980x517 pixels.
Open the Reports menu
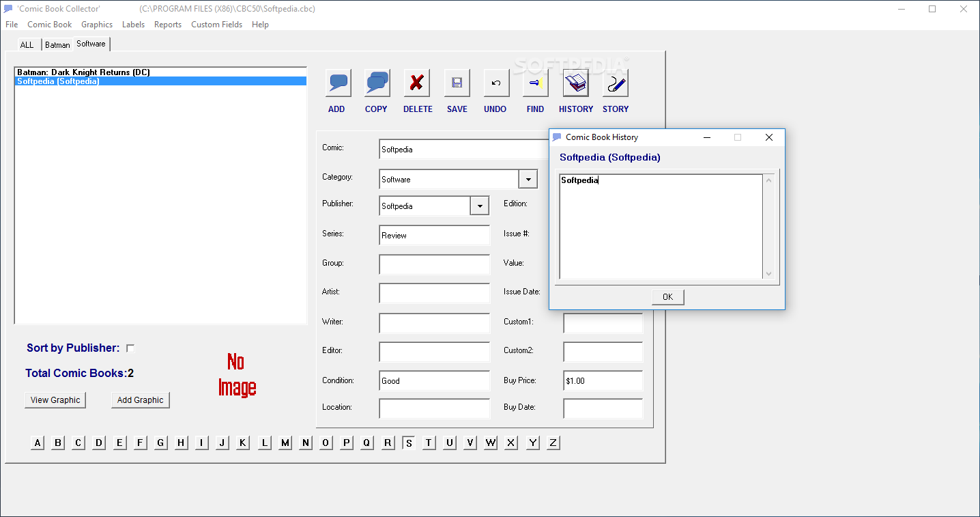[168, 25]
